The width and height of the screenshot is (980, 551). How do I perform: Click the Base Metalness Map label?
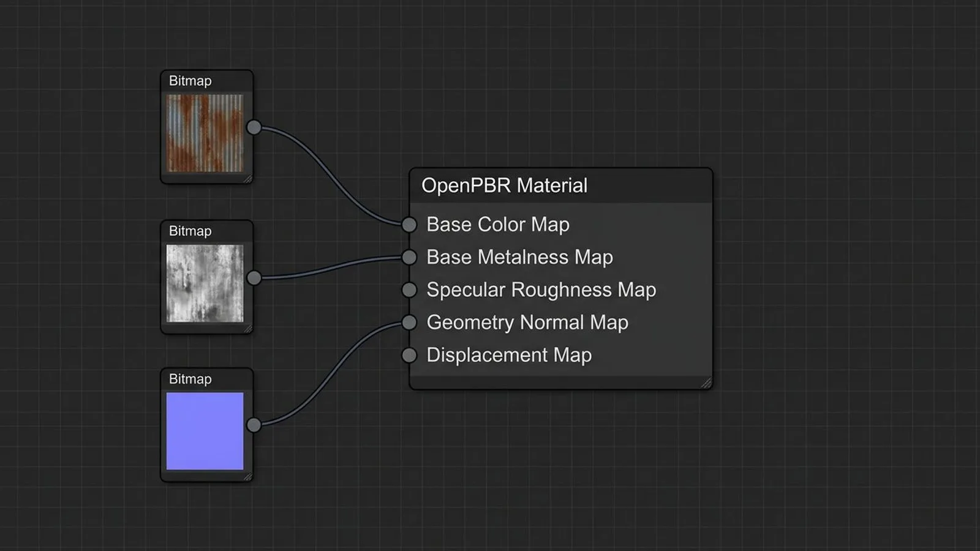519,257
